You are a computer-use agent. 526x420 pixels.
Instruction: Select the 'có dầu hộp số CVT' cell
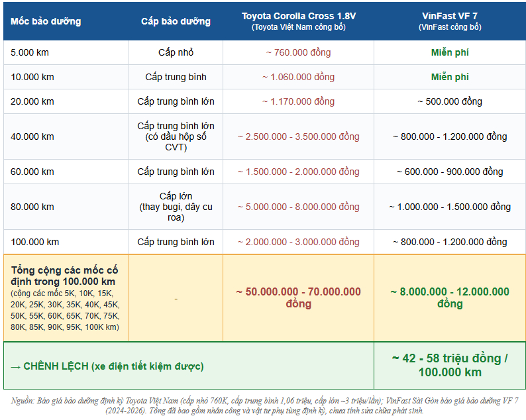(176, 136)
